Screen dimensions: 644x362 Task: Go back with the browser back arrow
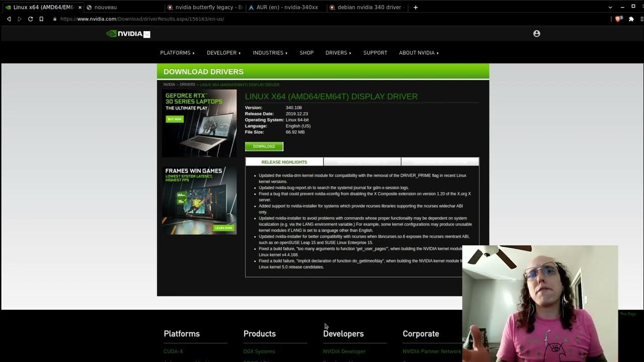(9, 19)
